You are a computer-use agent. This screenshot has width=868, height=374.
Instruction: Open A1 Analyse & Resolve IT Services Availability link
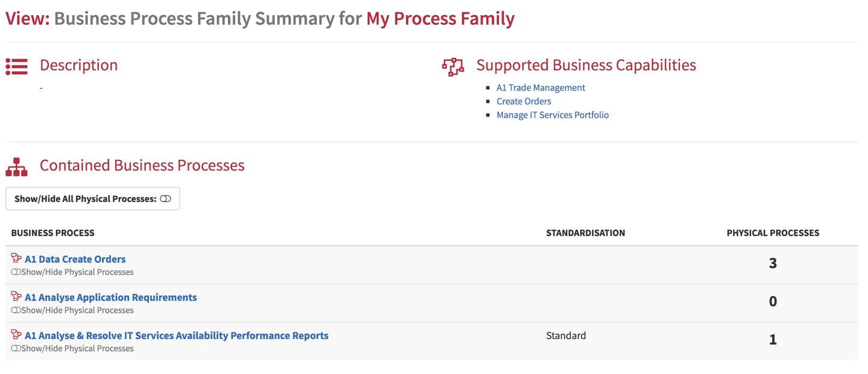pyautogui.click(x=177, y=335)
